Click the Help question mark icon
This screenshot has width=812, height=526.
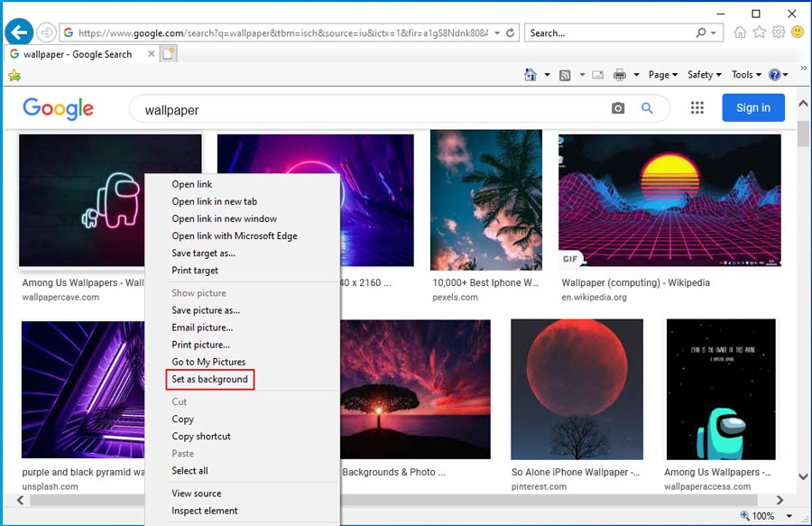pyautogui.click(x=775, y=75)
